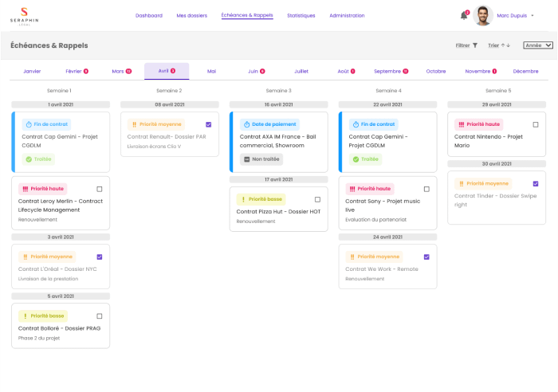This screenshot has width=558, height=392.
Task: Click Priorité haute tag on Sony card
Action: pyautogui.click(x=370, y=189)
